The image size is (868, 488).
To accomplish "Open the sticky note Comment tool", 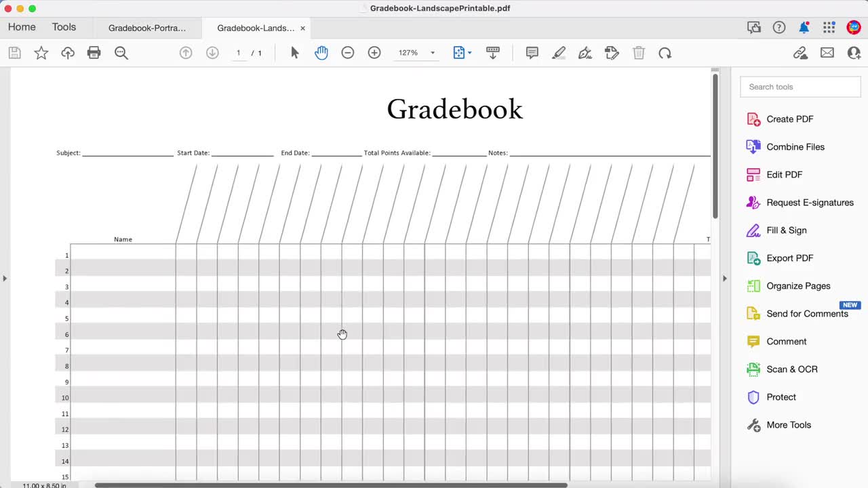I will pos(532,52).
